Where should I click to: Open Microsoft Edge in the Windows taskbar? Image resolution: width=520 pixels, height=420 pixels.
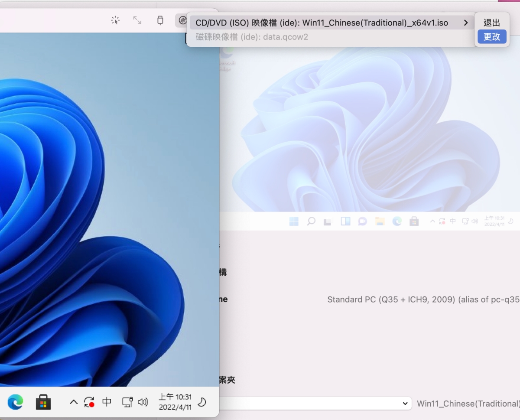point(16,402)
